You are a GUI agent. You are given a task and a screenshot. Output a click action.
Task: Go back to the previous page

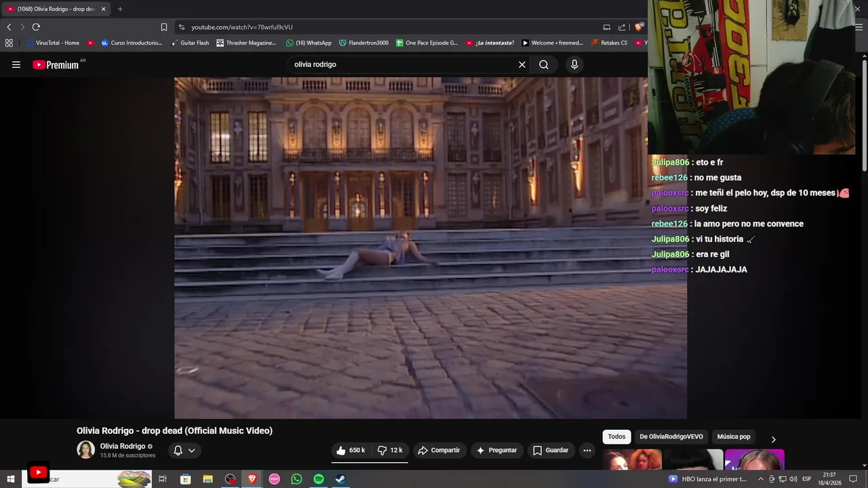[x=9, y=27]
